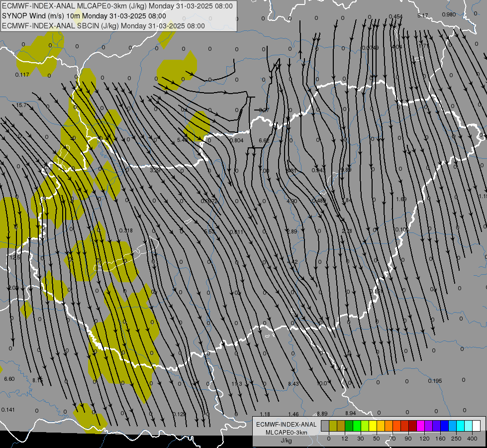The image size is (487, 448).
Task: Click the olive-yellow swatch above legend value 0
Action: click(x=333, y=426)
